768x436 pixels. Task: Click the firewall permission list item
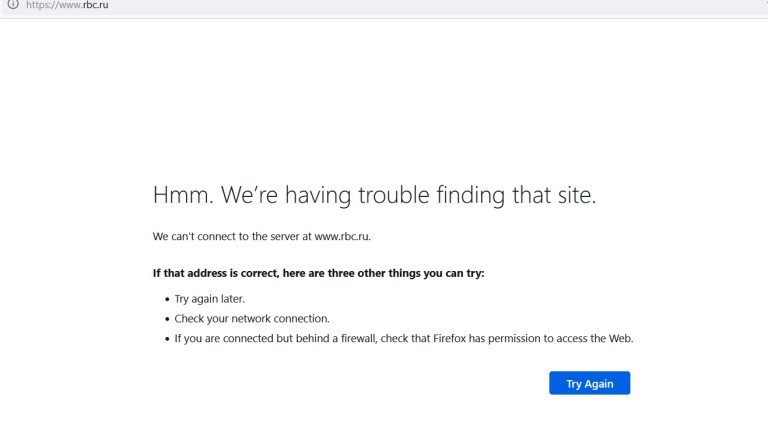[x=404, y=339]
